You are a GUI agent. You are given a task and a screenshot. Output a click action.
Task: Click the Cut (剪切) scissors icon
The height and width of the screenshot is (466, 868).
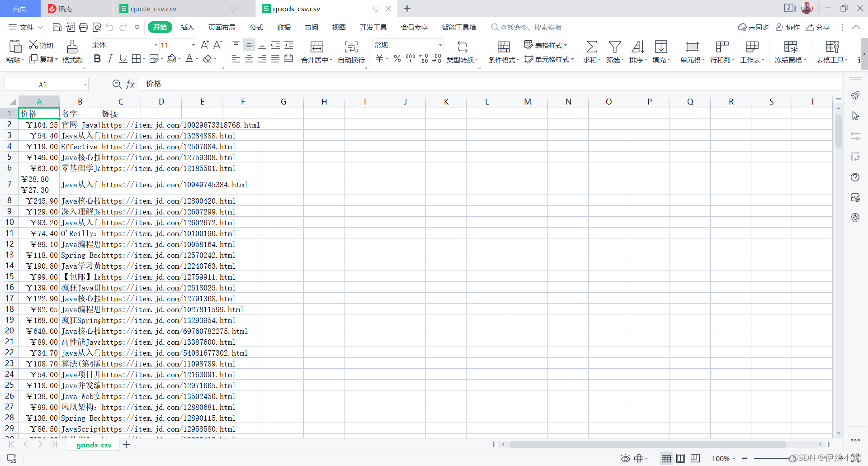tap(33, 44)
